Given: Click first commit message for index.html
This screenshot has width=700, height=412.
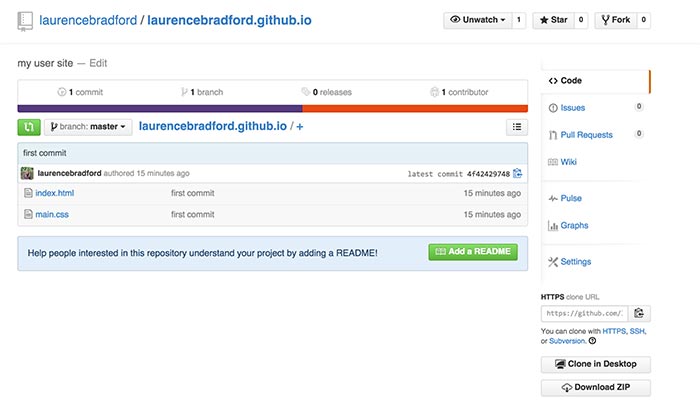Looking at the screenshot, I should click(192, 193).
